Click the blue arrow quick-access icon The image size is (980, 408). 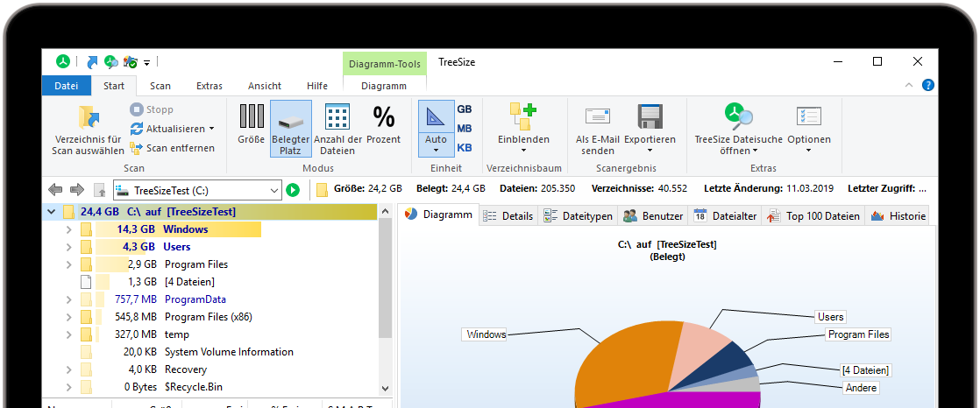coord(93,62)
